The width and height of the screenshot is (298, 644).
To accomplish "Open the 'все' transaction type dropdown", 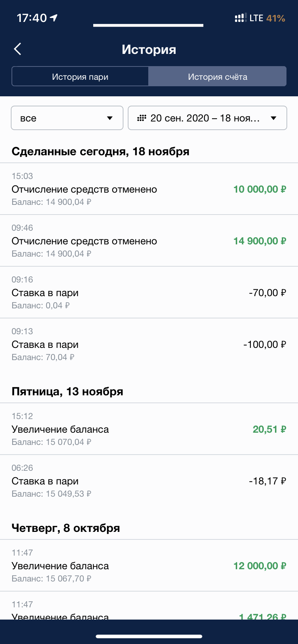I will pyautogui.click(x=67, y=118).
